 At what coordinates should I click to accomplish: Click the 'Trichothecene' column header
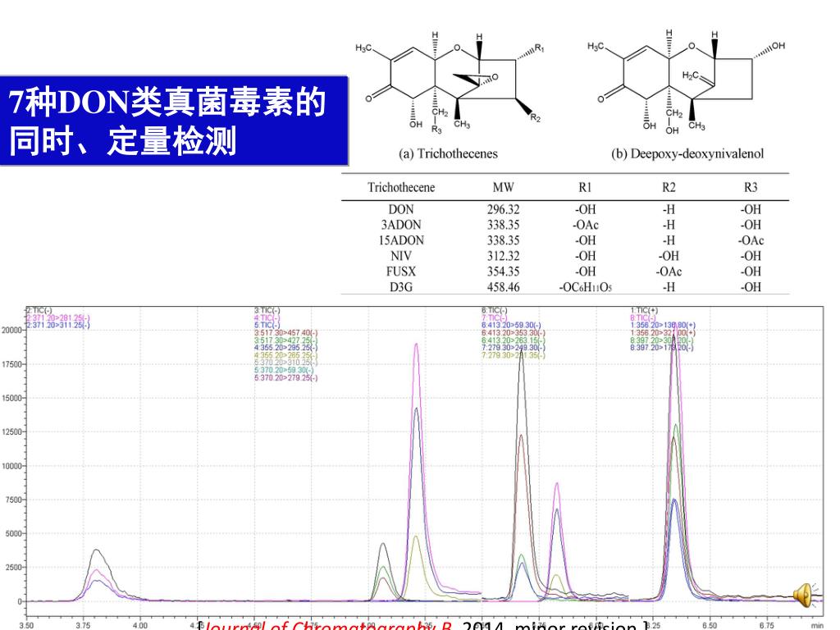pos(401,188)
